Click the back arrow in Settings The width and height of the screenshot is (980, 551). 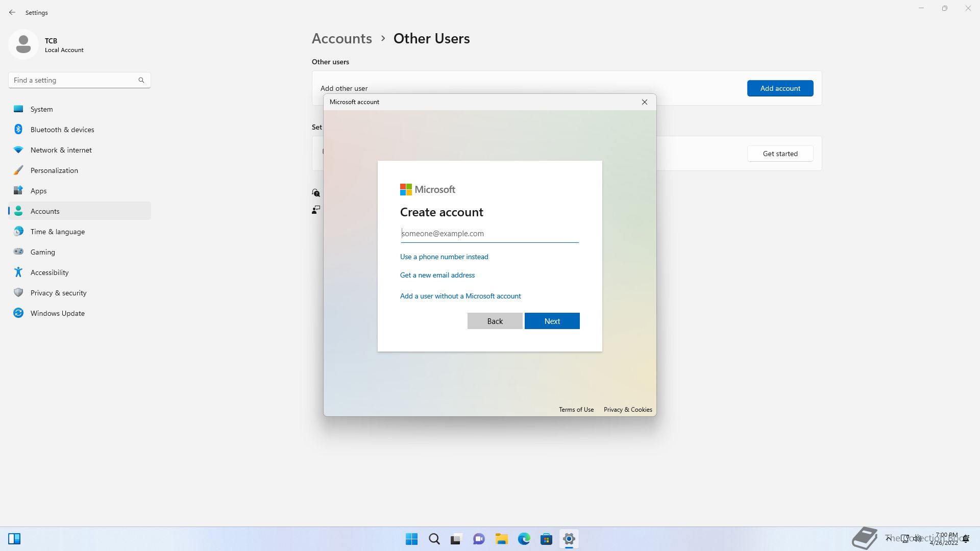(12, 12)
